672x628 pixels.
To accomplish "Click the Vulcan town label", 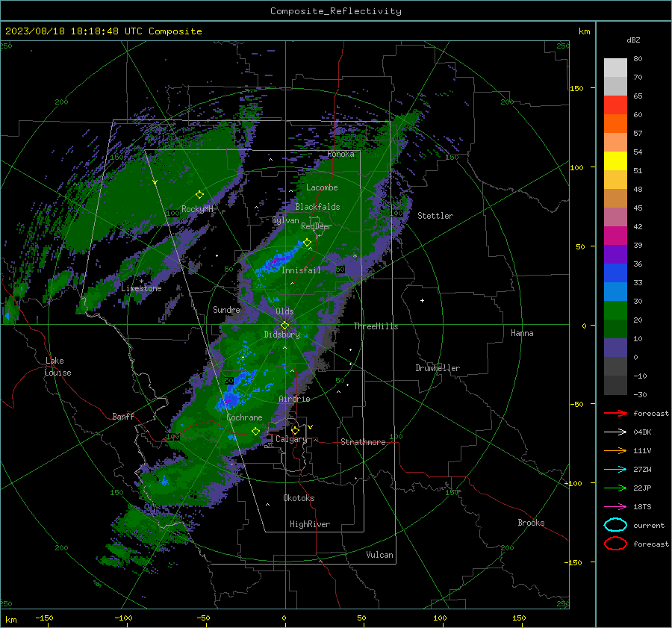I will pos(379,555).
